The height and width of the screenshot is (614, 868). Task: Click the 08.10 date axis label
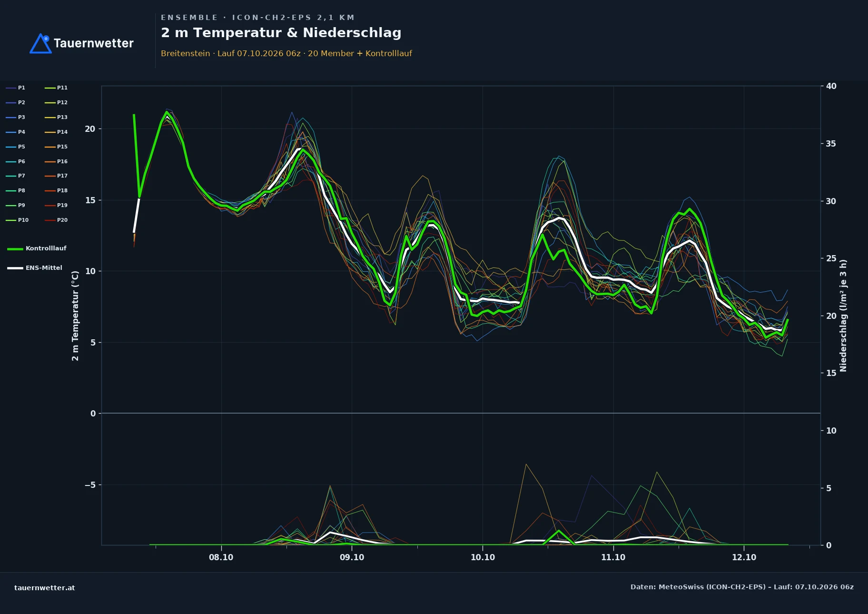(x=221, y=557)
